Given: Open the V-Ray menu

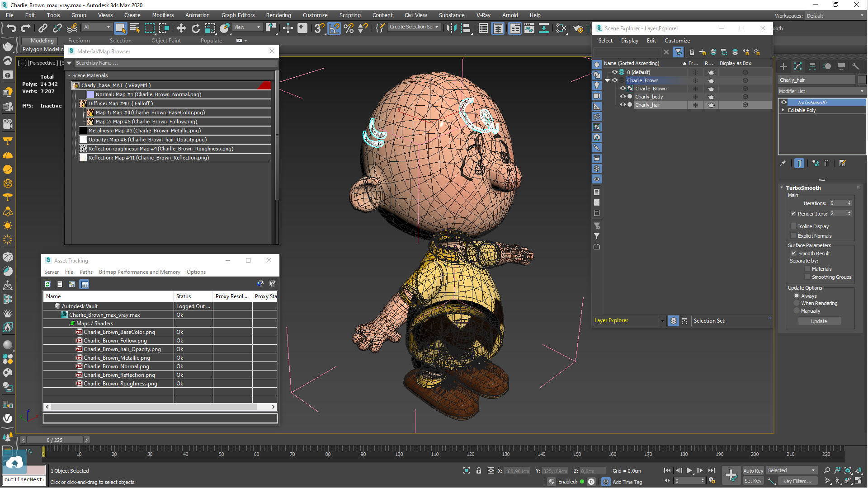Looking at the screenshot, I should click(x=483, y=15).
